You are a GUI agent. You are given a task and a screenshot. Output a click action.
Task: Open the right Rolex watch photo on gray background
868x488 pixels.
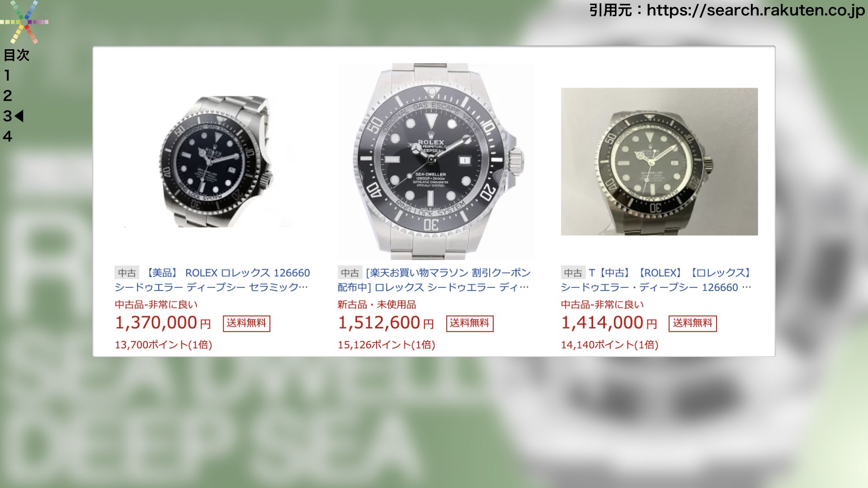click(659, 161)
